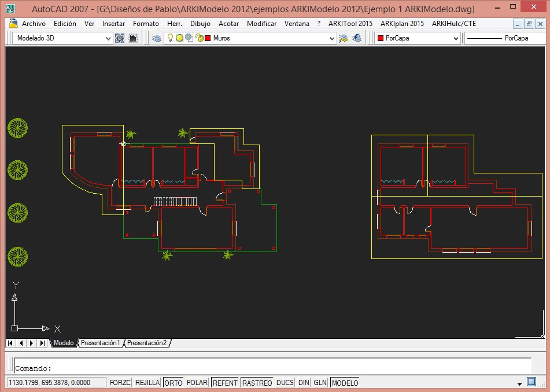Open the Muros layer dropdown list

(x=331, y=38)
